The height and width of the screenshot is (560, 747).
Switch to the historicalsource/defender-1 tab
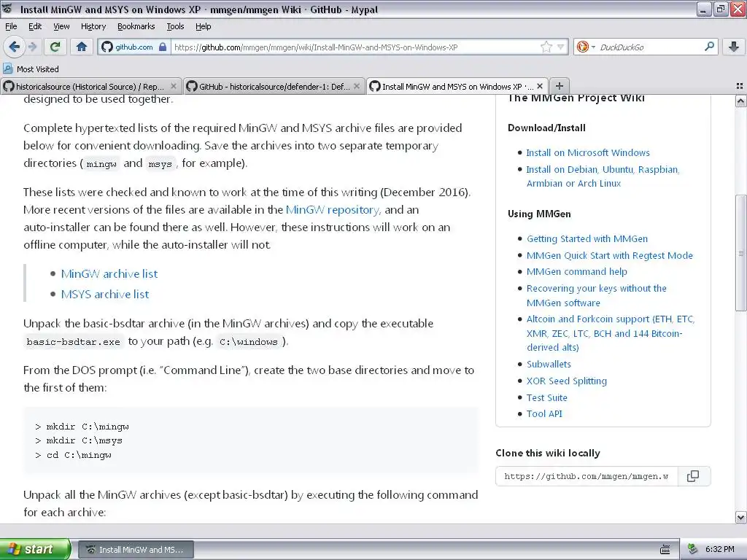point(274,86)
